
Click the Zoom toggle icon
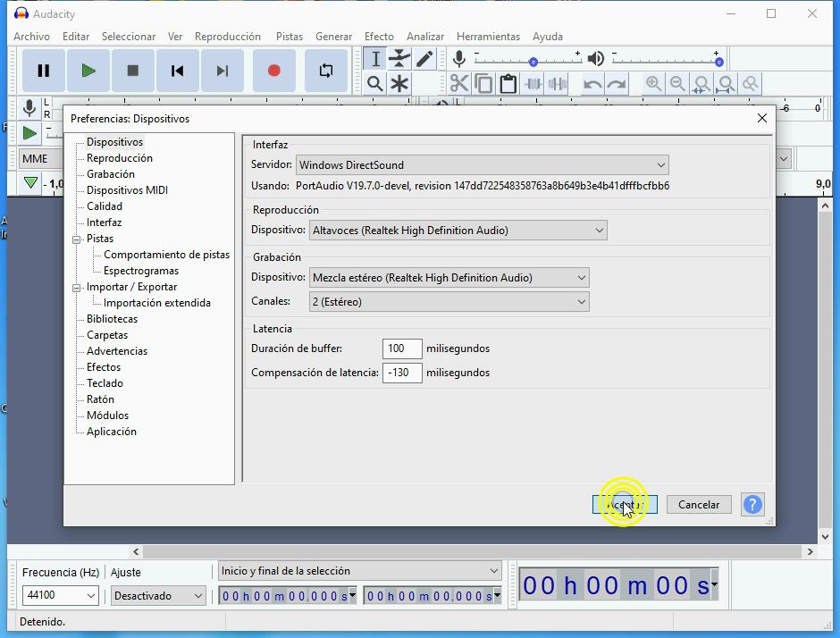751,84
